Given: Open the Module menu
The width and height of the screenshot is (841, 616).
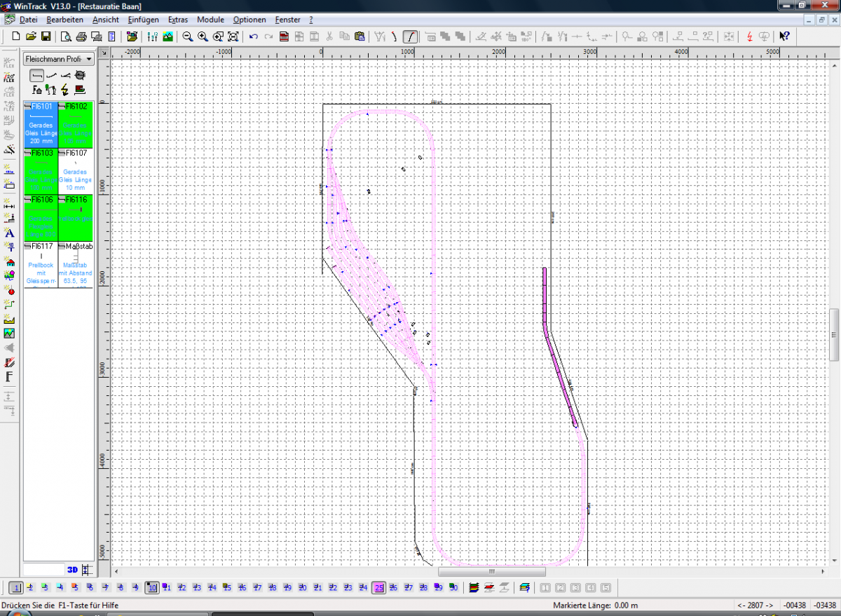Looking at the screenshot, I should 211,20.
